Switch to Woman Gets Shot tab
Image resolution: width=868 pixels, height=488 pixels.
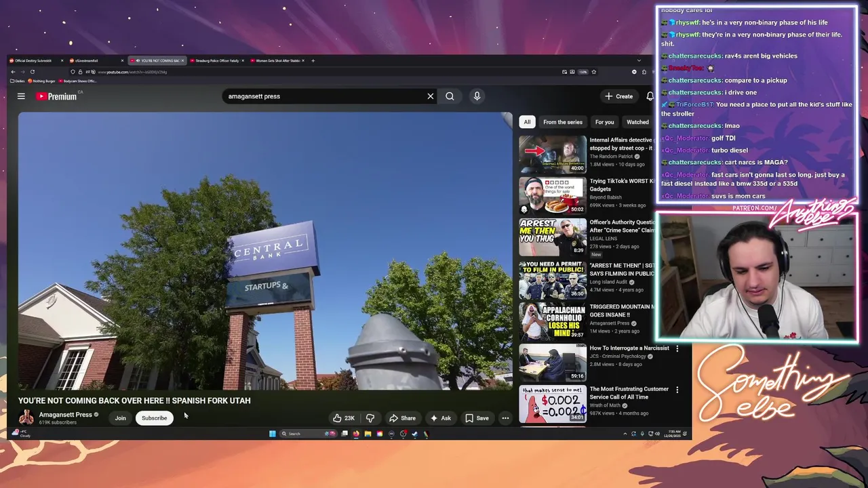click(277, 61)
